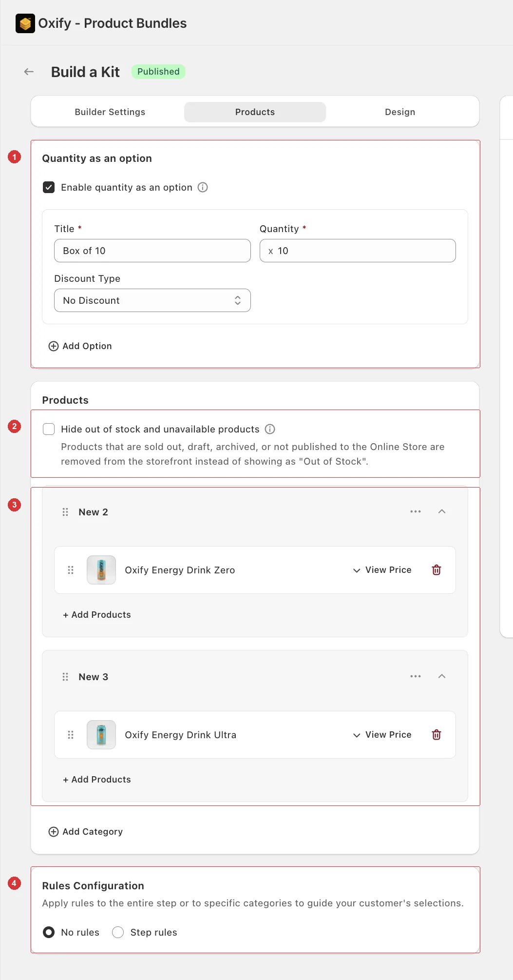Select the Products tab
Screen dimensions: 513x980
coord(255,112)
